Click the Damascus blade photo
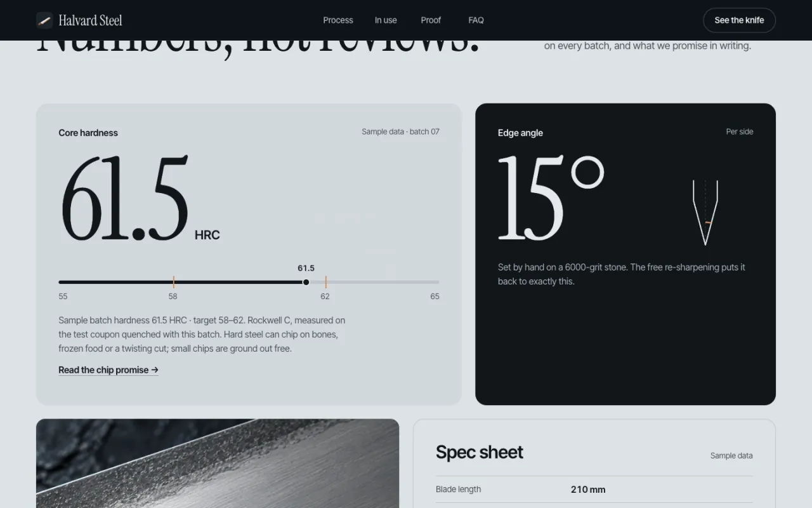The image size is (812, 508). click(218, 464)
